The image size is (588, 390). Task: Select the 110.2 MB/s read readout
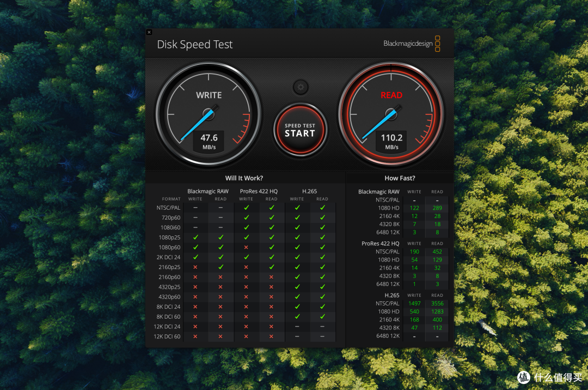coord(391,142)
